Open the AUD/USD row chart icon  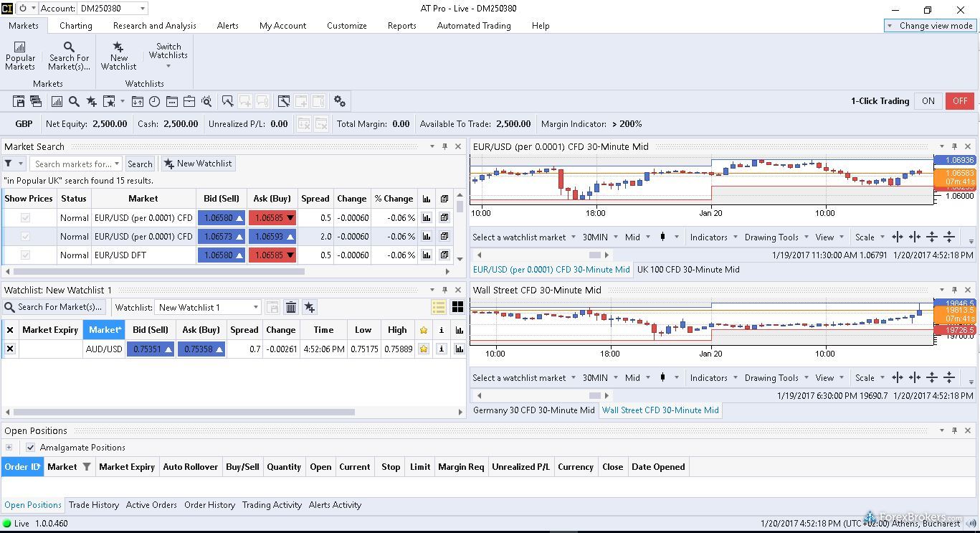pyautogui.click(x=459, y=349)
